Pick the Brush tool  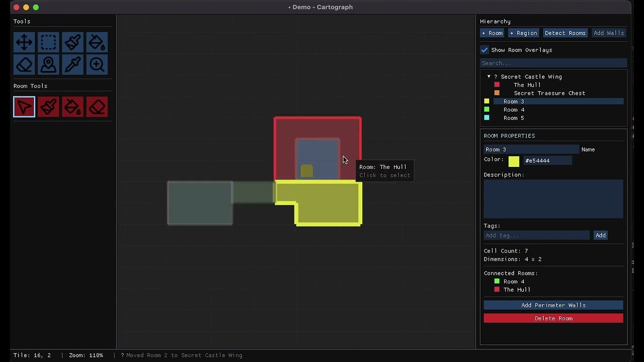72,42
